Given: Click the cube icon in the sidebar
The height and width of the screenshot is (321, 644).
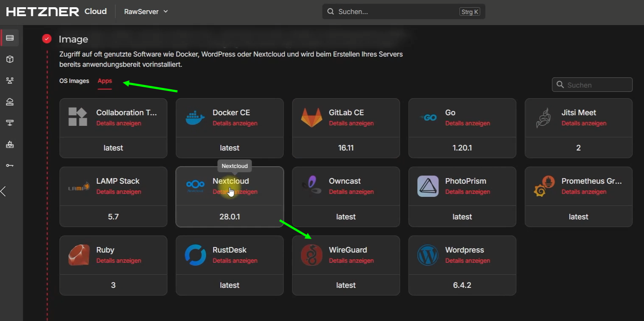Looking at the screenshot, I should (10, 60).
